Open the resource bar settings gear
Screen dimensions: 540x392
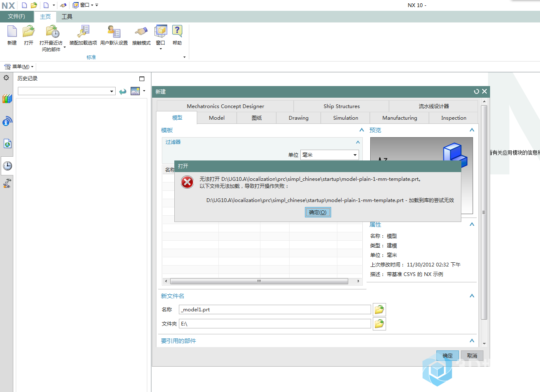point(6,78)
